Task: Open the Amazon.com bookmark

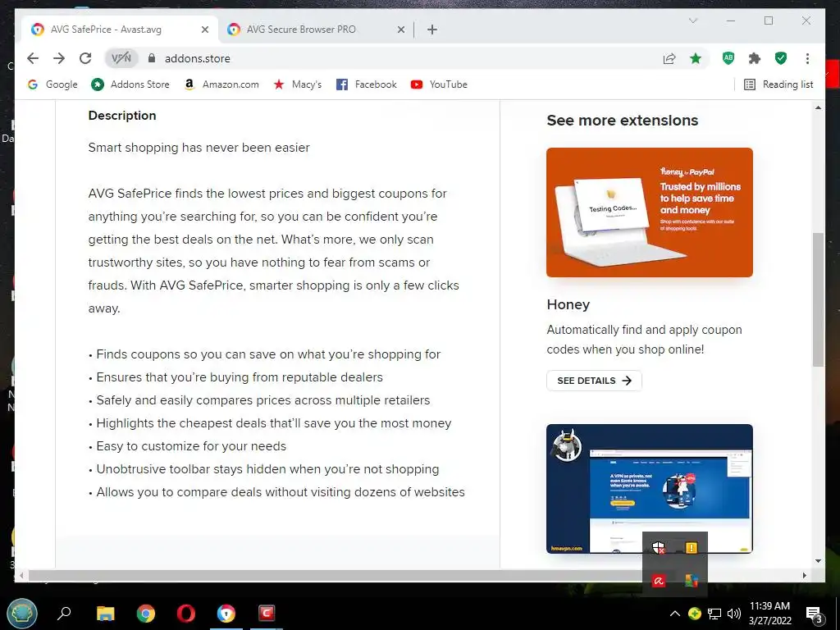Action: [x=221, y=84]
